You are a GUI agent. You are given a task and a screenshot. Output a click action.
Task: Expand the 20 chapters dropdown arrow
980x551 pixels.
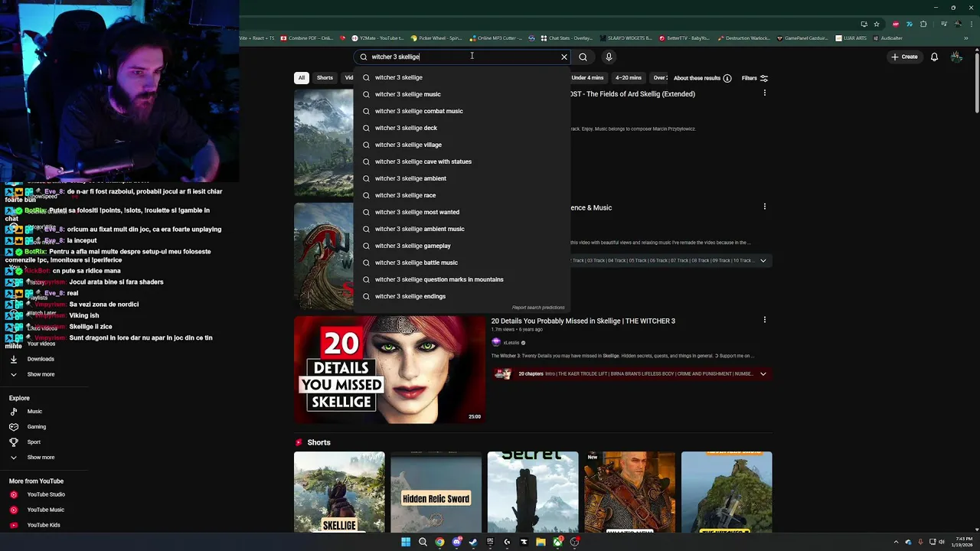tap(763, 373)
